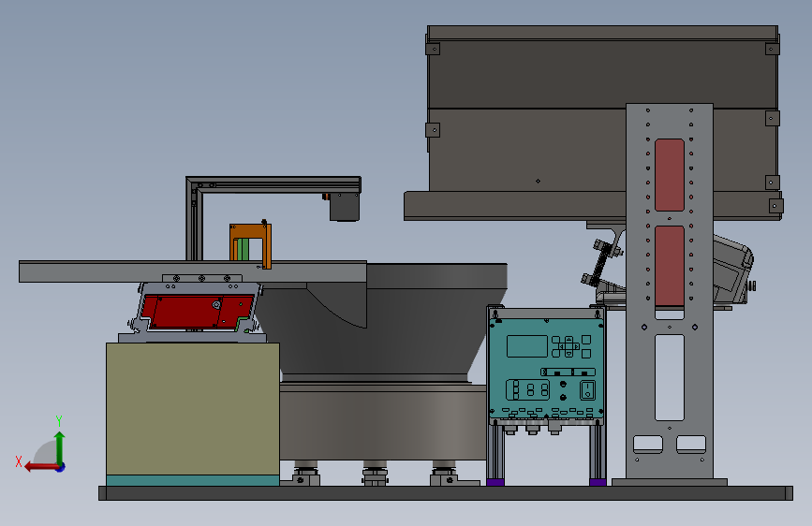Viewport: 812px width, 526px height.
Task: Select the lower red slot in the tower plate
Action: 669,266
